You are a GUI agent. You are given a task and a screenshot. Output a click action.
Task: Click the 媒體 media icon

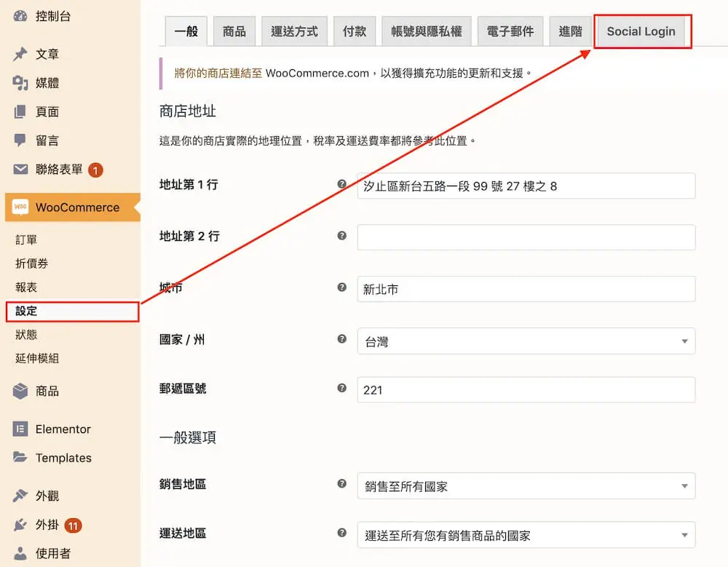(20, 83)
